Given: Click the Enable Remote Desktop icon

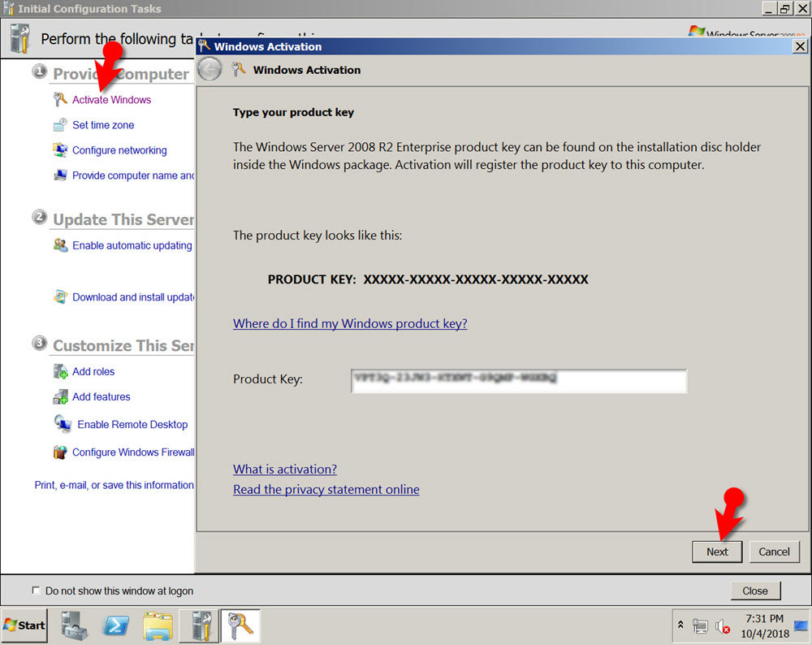Looking at the screenshot, I should (63, 424).
